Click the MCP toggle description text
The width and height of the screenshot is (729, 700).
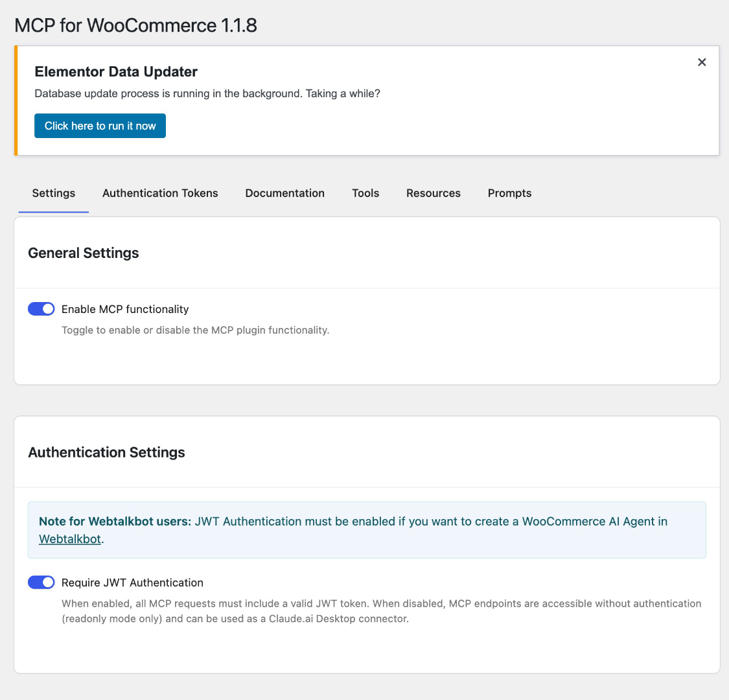[195, 330]
